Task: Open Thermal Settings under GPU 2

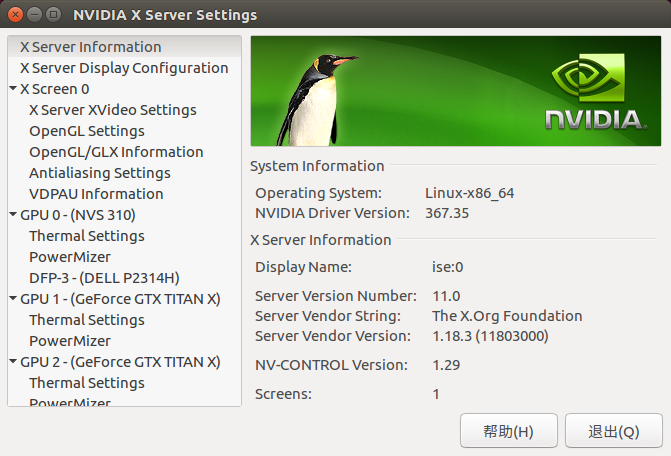Action: pos(86,383)
